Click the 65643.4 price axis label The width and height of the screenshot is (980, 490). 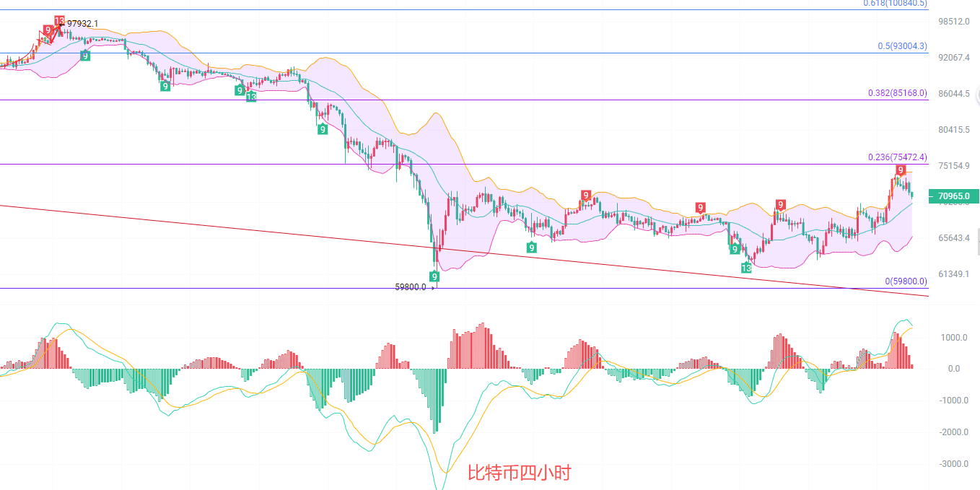click(953, 238)
